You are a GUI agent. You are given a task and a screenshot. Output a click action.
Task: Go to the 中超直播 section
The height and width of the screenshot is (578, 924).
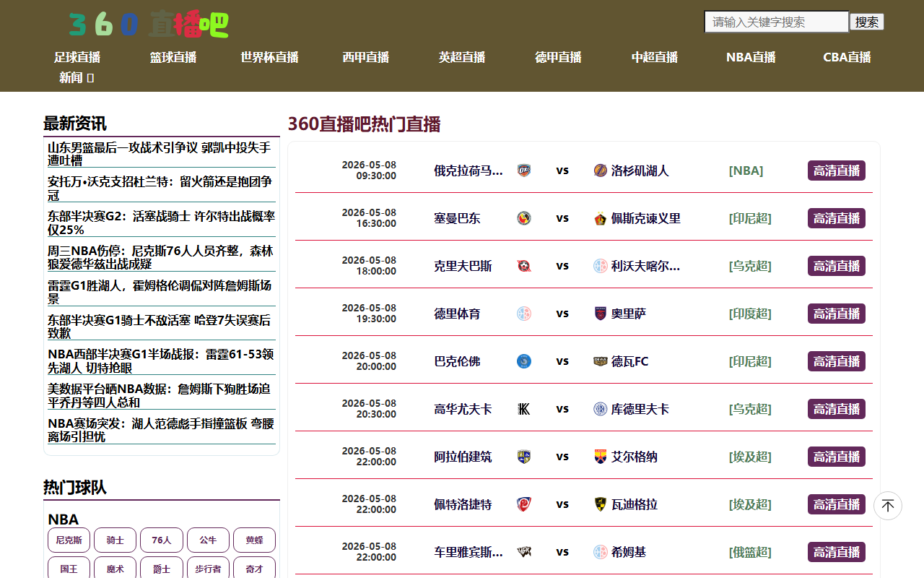(x=655, y=57)
